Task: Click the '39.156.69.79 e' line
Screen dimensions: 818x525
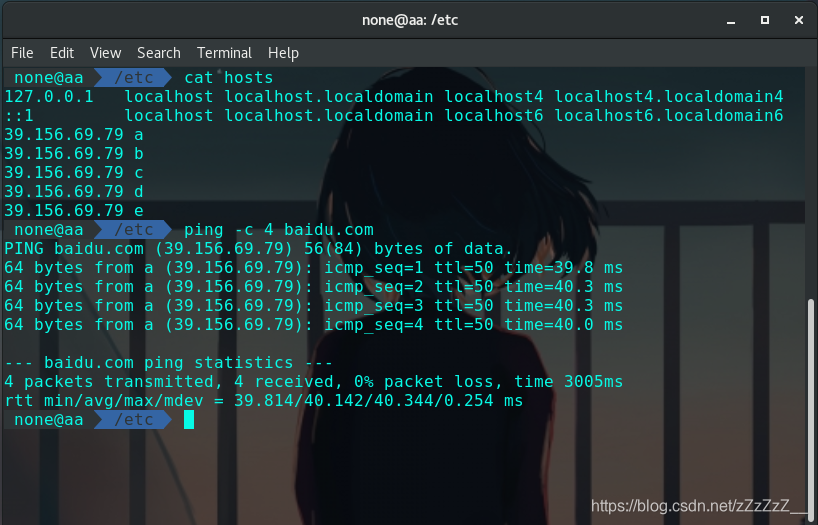Action: tap(74, 210)
